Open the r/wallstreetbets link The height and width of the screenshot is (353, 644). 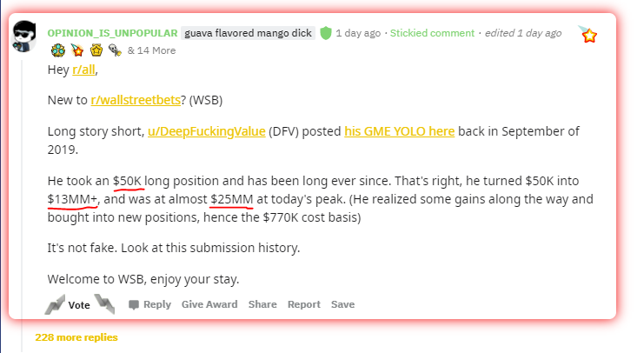pyautogui.click(x=136, y=100)
